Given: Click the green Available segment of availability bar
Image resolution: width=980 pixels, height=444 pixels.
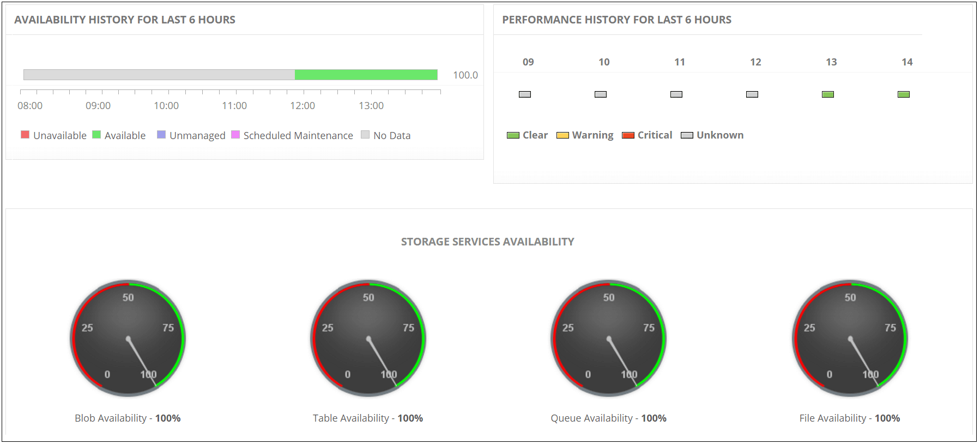Looking at the screenshot, I should tap(366, 75).
